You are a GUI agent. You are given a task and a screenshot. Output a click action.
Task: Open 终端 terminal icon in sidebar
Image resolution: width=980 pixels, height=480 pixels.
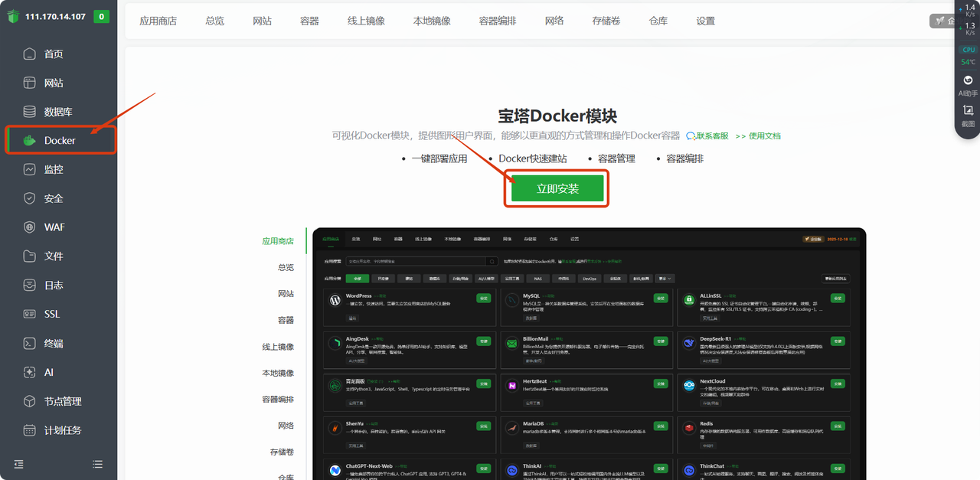click(x=29, y=343)
